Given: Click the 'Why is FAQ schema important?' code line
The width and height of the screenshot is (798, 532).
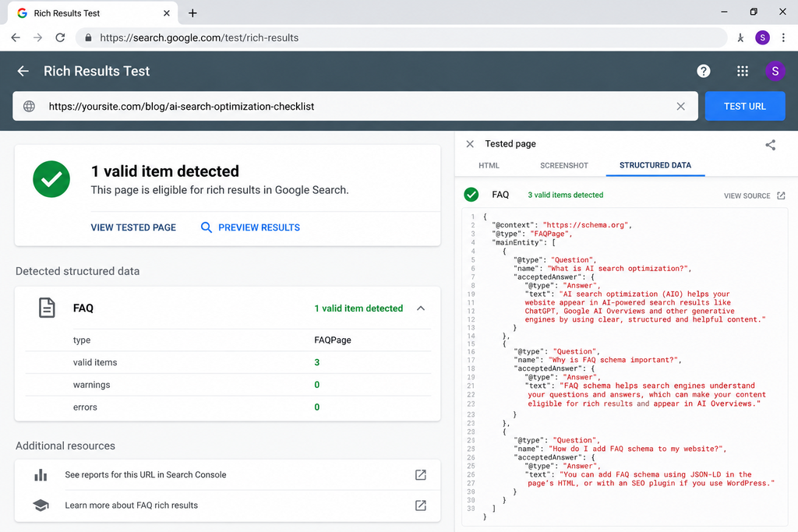Looking at the screenshot, I should coord(598,360).
